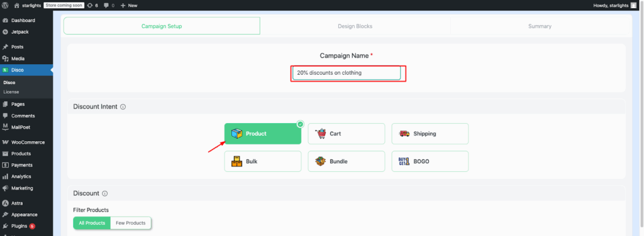Click the Media sidebar icon
This screenshot has width=644, height=236.
coord(5,58)
